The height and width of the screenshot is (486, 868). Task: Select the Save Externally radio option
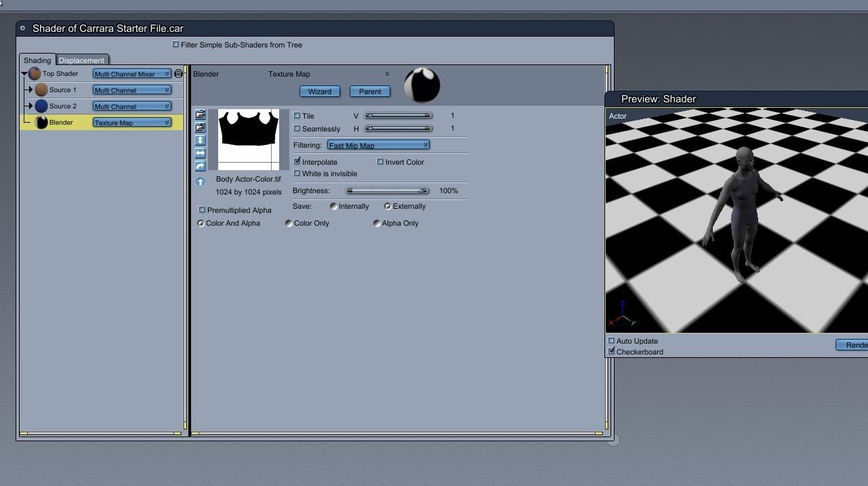[x=388, y=206]
